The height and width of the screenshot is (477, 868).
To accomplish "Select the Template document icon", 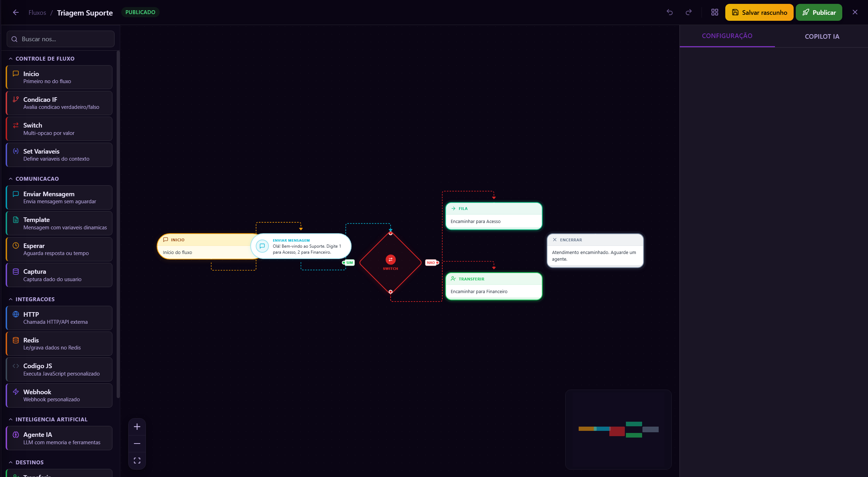I will click(16, 220).
